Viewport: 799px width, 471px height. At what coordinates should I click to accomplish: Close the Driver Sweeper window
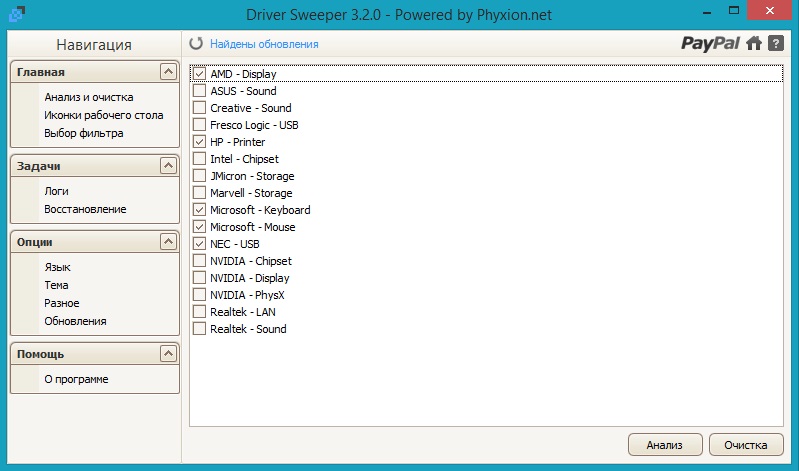pyautogui.click(x=770, y=10)
